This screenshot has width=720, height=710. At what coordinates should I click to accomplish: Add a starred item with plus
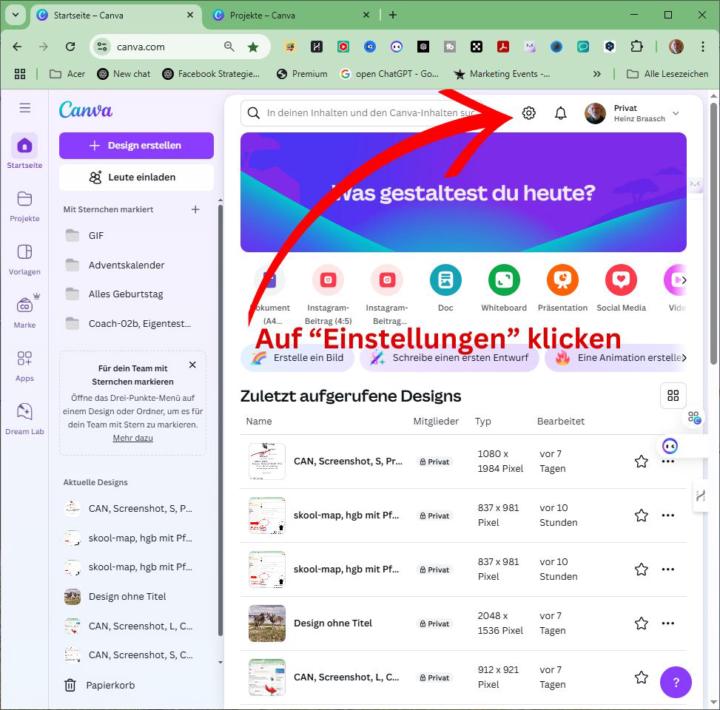[195, 209]
